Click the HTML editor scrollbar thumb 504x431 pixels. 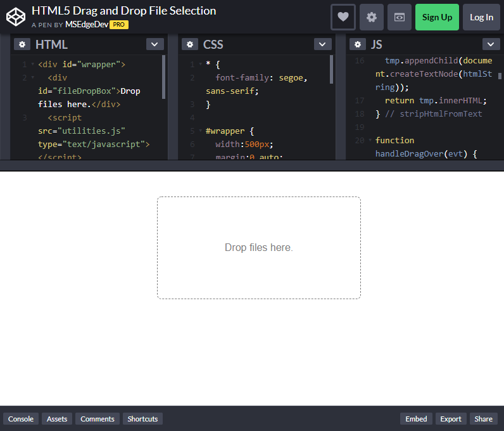pyautogui.click(x=163, y=77)
